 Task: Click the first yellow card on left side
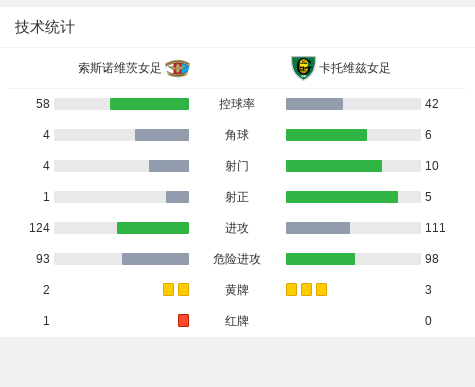tap(168, 289)
